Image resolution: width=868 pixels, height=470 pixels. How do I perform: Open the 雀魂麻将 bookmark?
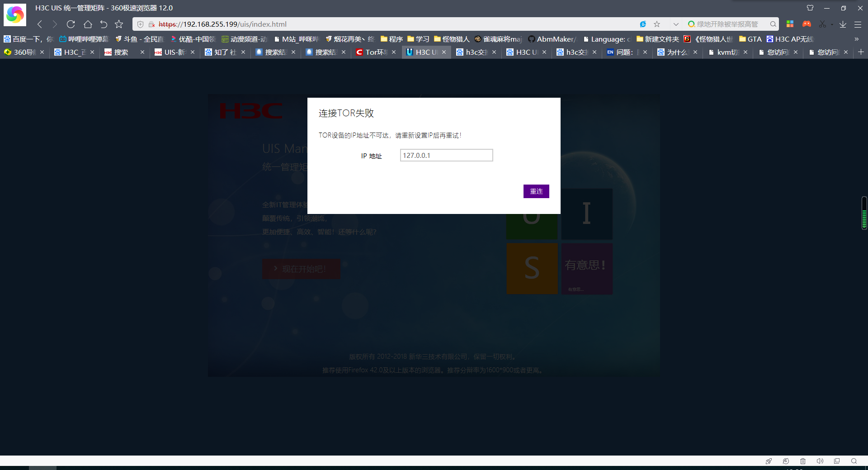coord(498,39)
